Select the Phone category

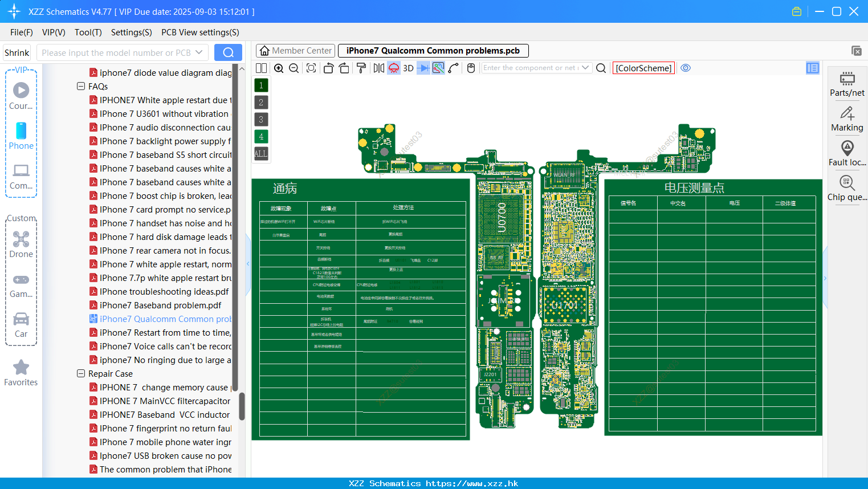click(x=21, y=136)
